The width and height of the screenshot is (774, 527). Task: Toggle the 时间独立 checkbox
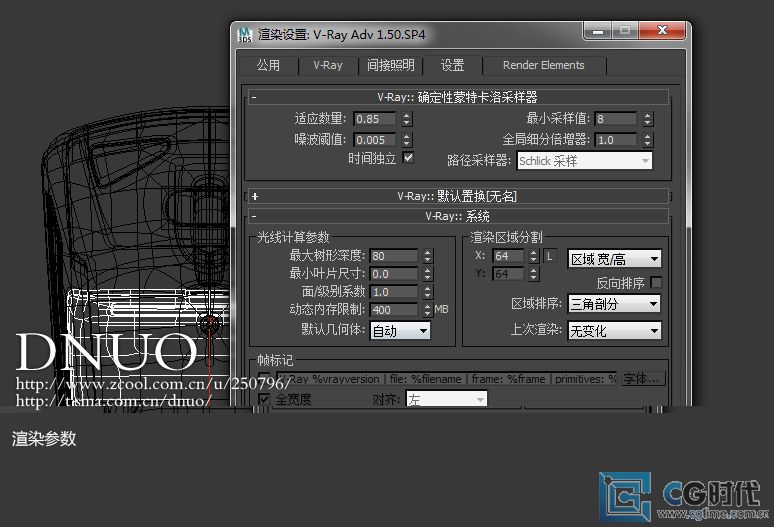[408, 158]
